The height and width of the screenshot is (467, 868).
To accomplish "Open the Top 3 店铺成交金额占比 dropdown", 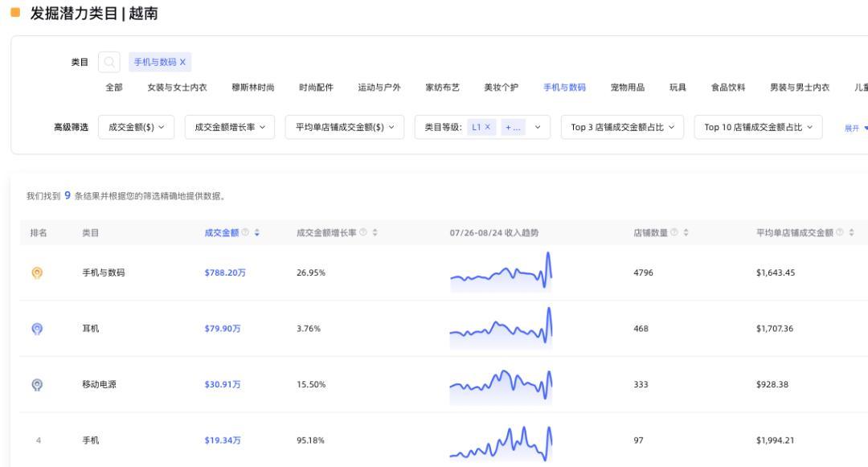I will click(622, 127).
